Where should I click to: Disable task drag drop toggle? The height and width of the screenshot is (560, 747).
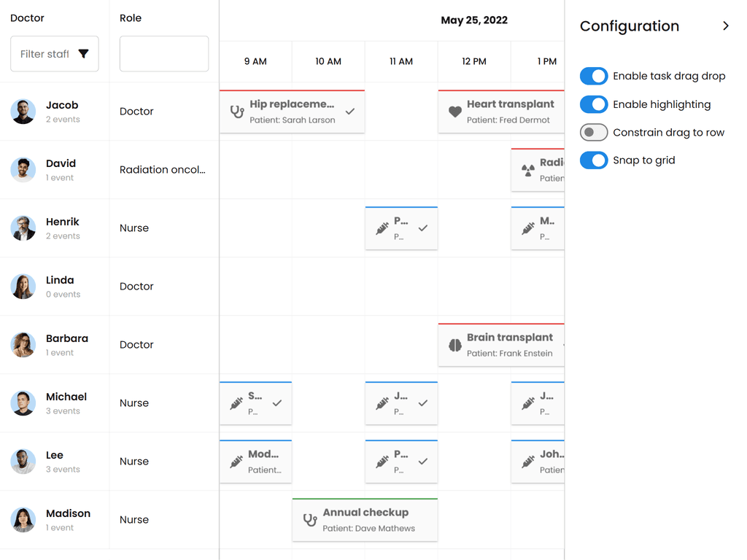(594, 76)
